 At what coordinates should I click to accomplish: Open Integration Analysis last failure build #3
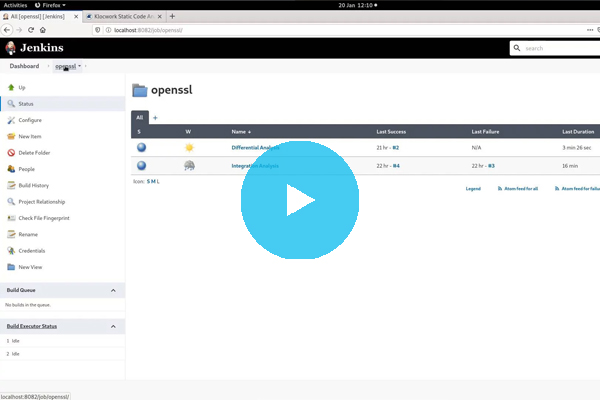pos(491,166)
